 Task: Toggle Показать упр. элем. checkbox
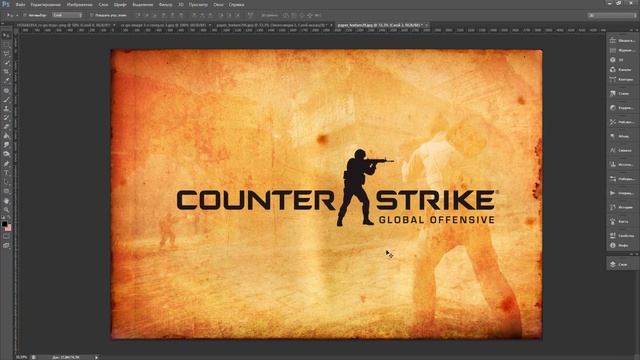[x=91, y=15]
